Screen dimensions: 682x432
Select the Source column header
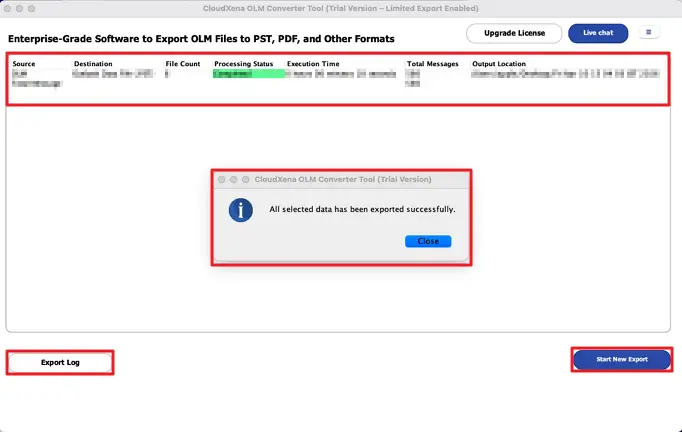point(24,64)
